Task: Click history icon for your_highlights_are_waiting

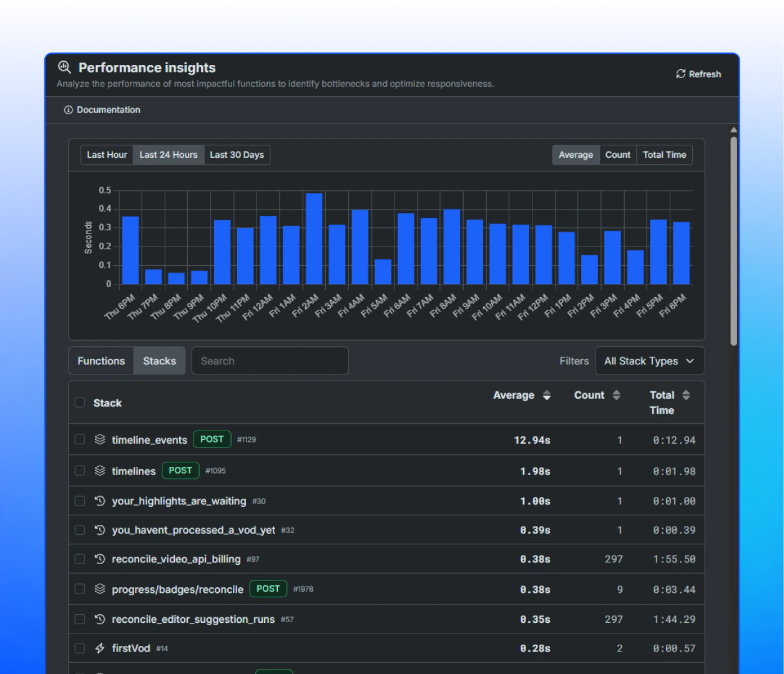Action: coord(100,501)
